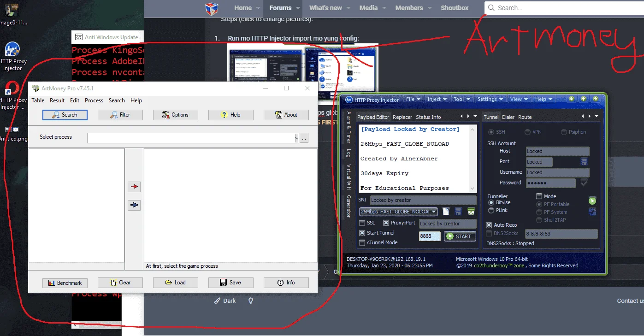This screenshot has width=644, height=336.
Task: Disable the Auto Reco checkbox
Action: (489, 225)
